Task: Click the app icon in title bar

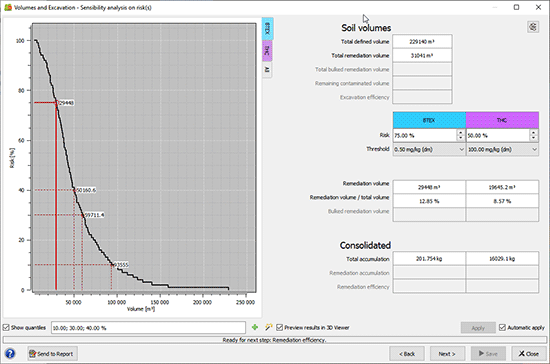Action: [x=8, y=7]
